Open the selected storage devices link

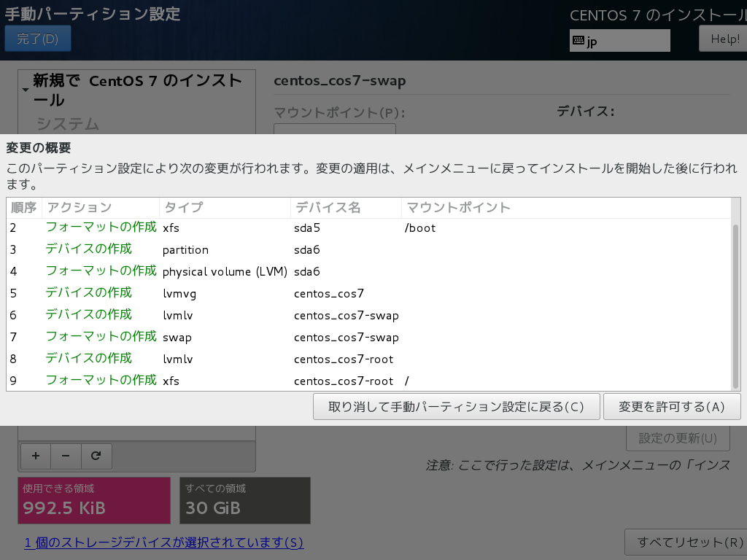pos(164,542)
